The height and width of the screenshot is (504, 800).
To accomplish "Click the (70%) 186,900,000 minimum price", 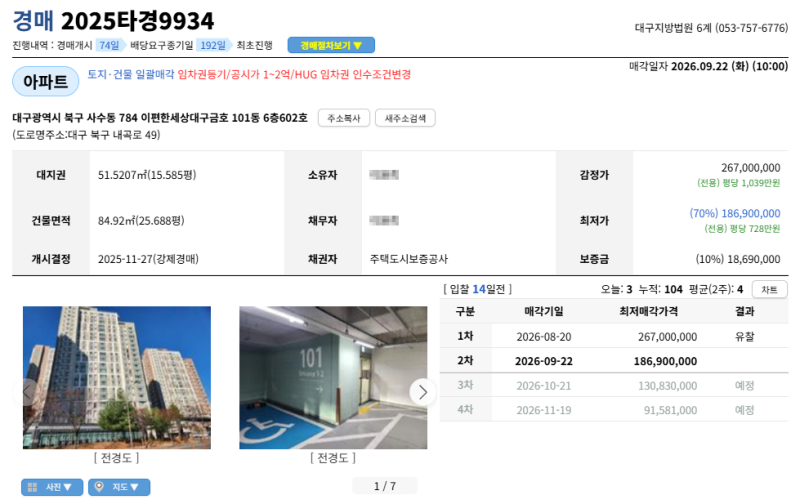I will [735, 213].
